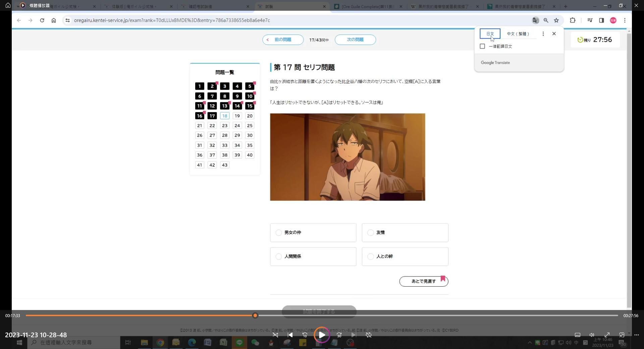The height and width of the screenshot is (349, 644).
Task: Click あとで見直す review later button
Action: pyautogui.click(x=424, y=281)
